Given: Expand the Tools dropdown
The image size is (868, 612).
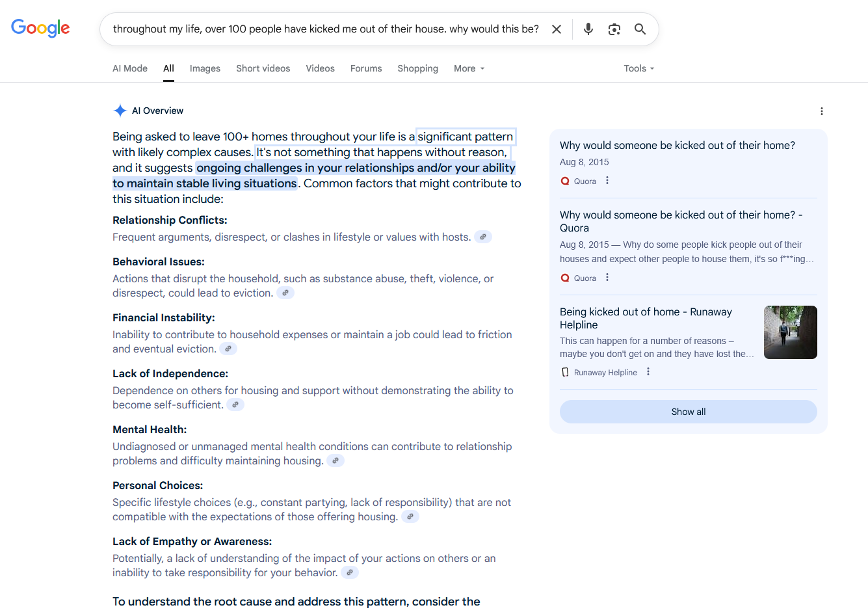Looking at the screenshot, I should 639,68.
